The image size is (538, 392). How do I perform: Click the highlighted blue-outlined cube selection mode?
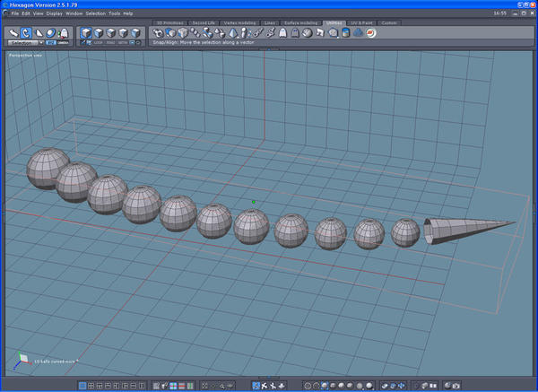coord(86,33)
